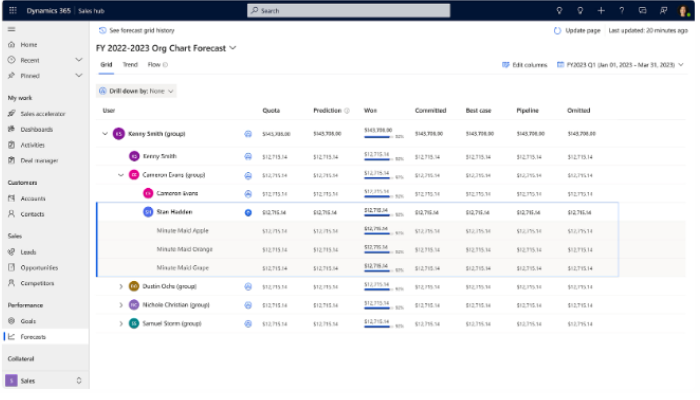The width and height of the screenshot is (700, 400).
Task: Open the FY2023 Q1 period dropdown
Action: click(623, 65)
